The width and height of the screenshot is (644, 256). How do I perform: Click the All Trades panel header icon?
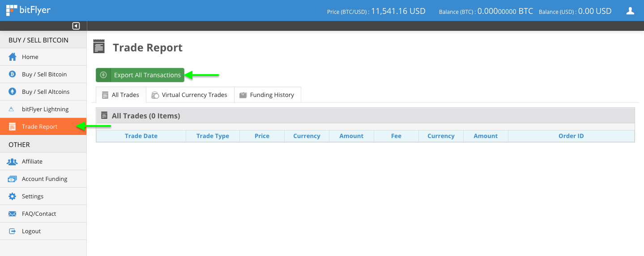(104, 116)
